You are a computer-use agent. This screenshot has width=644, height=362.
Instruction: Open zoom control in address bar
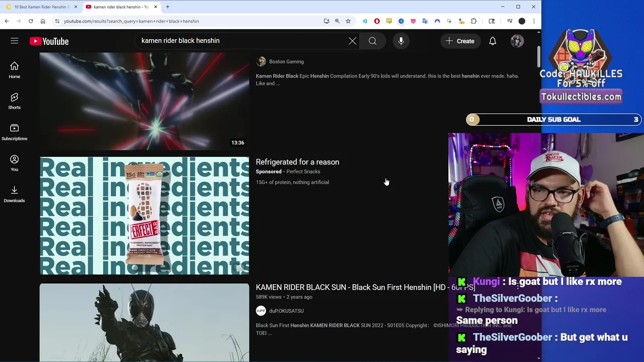coord(337,21)
